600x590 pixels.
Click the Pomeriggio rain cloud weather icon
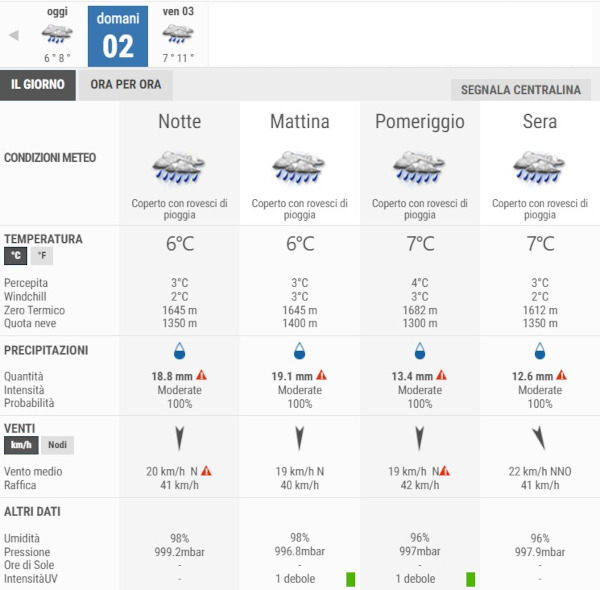420,165
